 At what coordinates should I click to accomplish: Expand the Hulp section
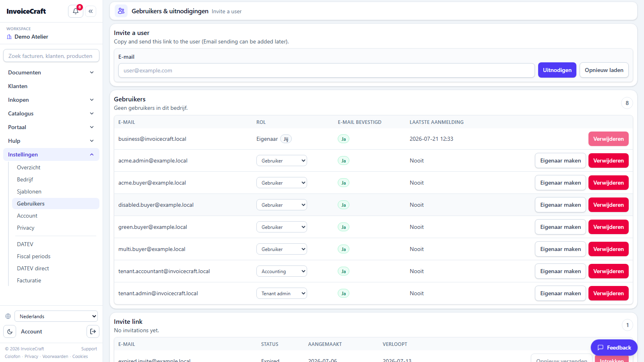click(51, 141)
